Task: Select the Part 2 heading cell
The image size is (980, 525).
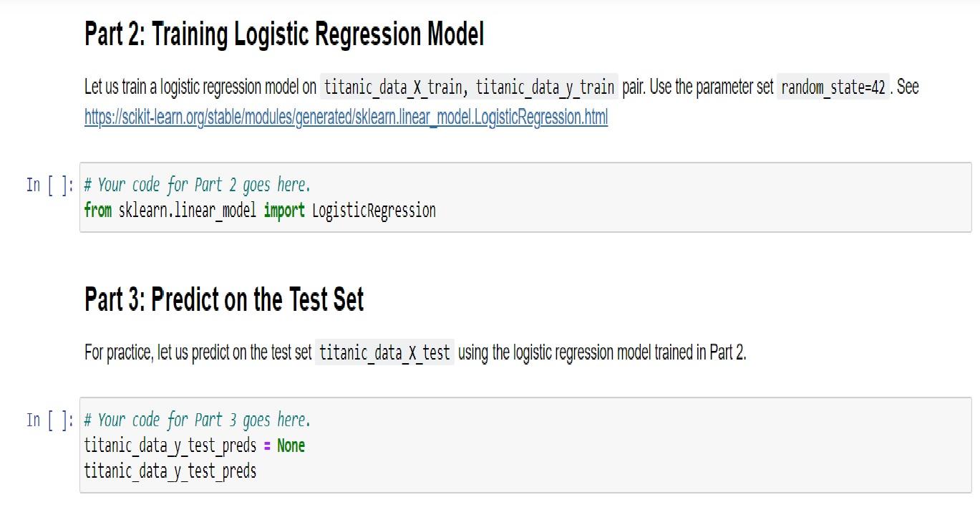Action: pyautogui.click(x=284, y=34)
